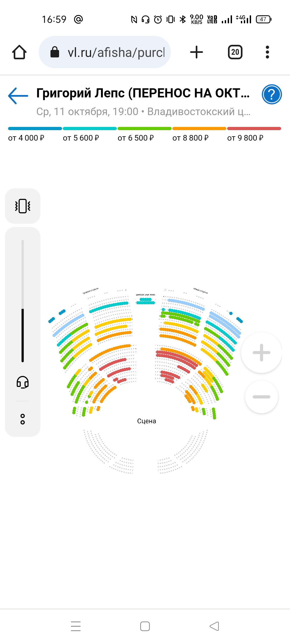290x644 pixels.
Task: Open the browser three-dot menu
Action: 267,52
